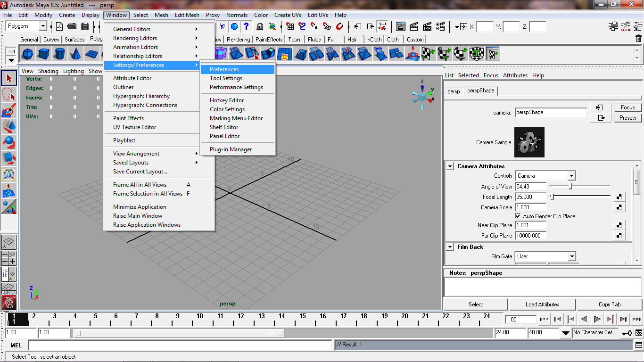Open the Shading menu in viewport panel

(x=48, y=71)
